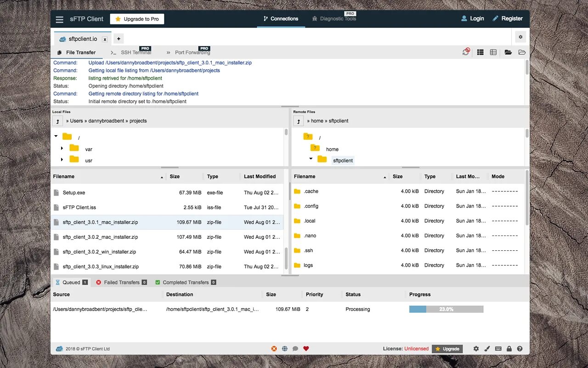
Task: Open the SSH Terminal tab
Action: [131, 52]
